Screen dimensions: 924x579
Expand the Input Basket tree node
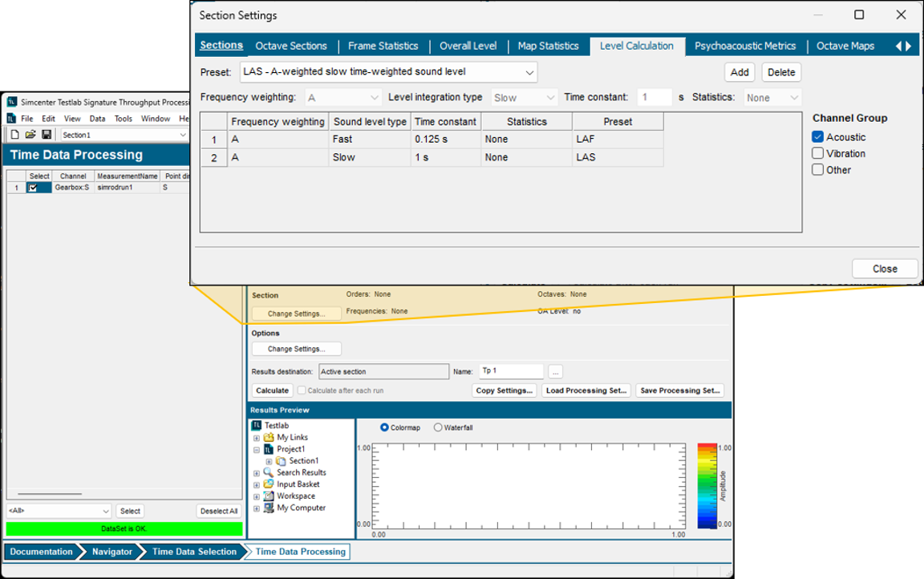pyautogui.click(x=257, y=484)
